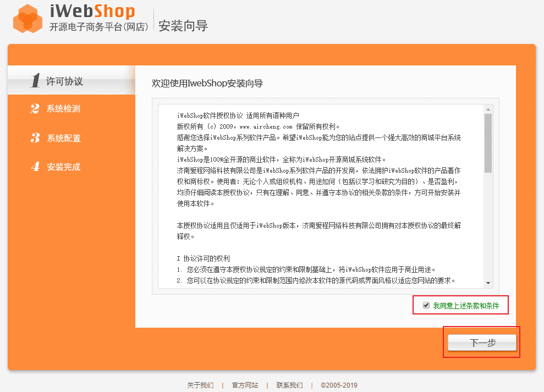Select step 4 安装完成 in sidebar
The height and width of the screenshot is (392, 544).
[56, 167]
